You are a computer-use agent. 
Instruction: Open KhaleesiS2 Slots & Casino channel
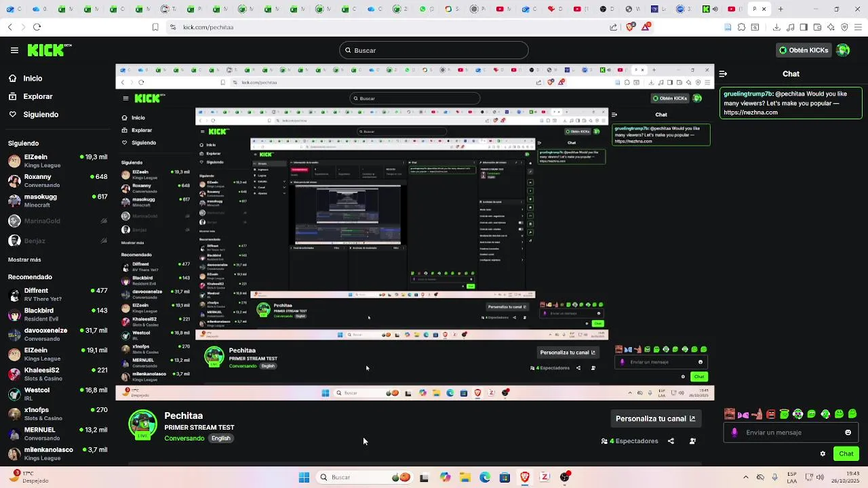click(58, 374)
